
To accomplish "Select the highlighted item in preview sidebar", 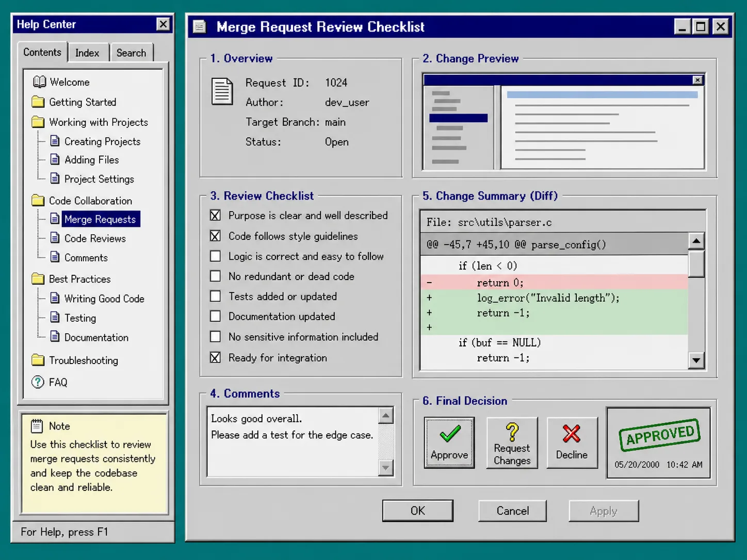I will [458, 118].
